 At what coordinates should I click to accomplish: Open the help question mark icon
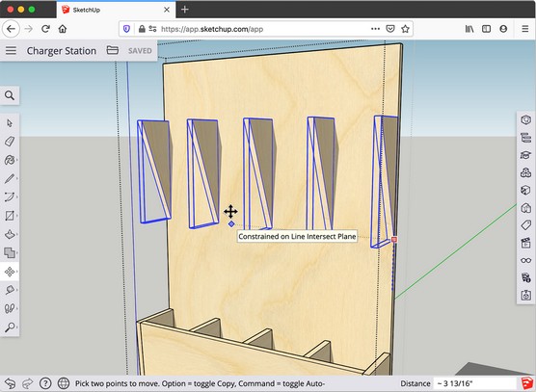(x=45, y=383)
